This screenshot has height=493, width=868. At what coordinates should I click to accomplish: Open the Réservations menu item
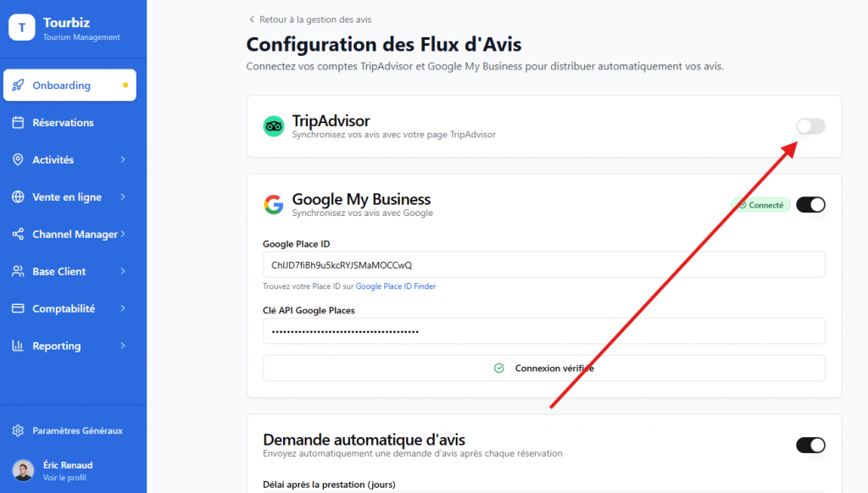tap(63, 123)
